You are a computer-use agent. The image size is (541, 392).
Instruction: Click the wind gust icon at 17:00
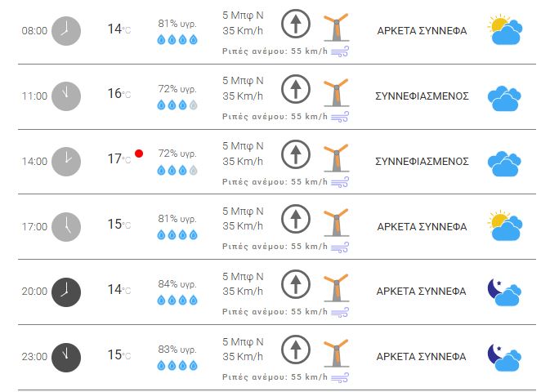point(340,247)
